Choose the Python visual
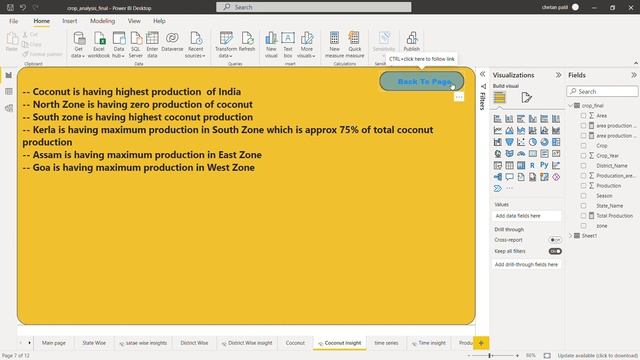The image size is (640, 360). pos(544,165)
